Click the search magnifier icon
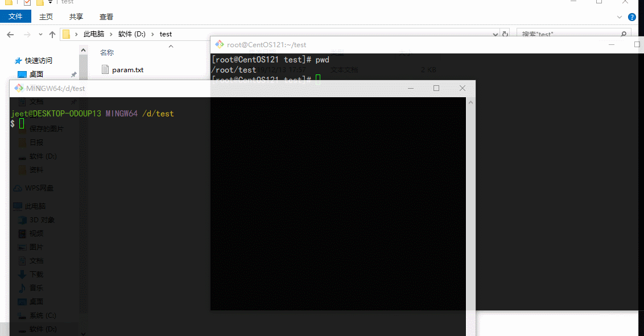Viewport: 644px width, 336px height. click(624, 34)
